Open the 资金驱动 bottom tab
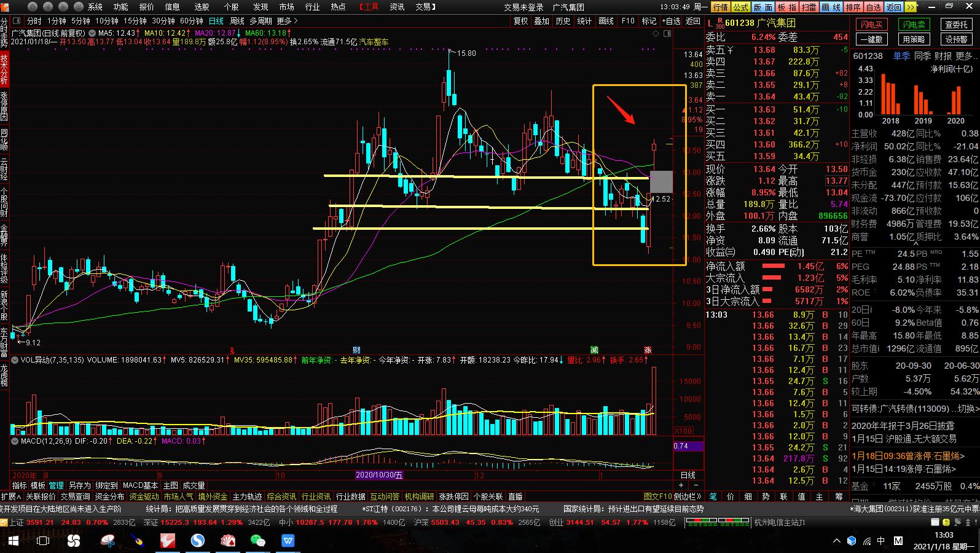Screen dimensions: 980x553 pyautogui.click(x=144, y=496)
